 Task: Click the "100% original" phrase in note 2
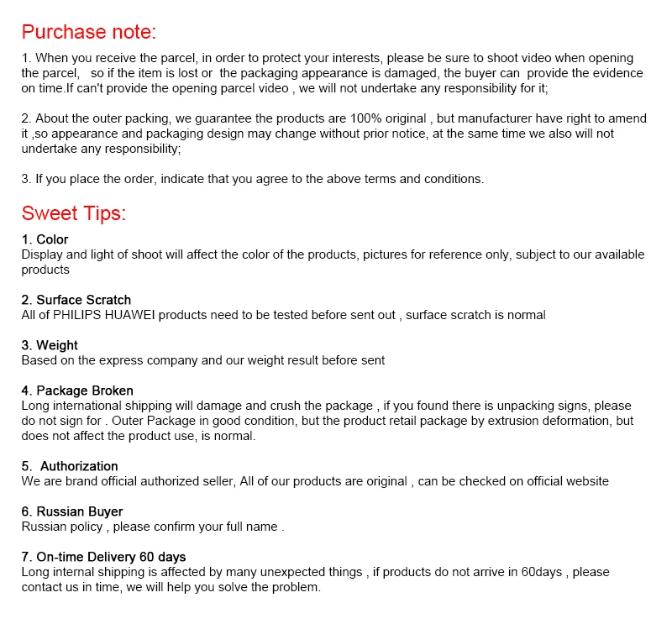pyautogui.click(x=388, y=118)
